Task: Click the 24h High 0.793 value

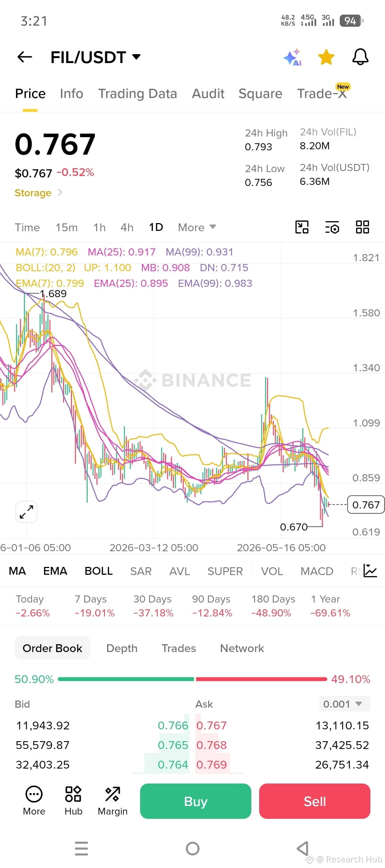Action: 258,147
